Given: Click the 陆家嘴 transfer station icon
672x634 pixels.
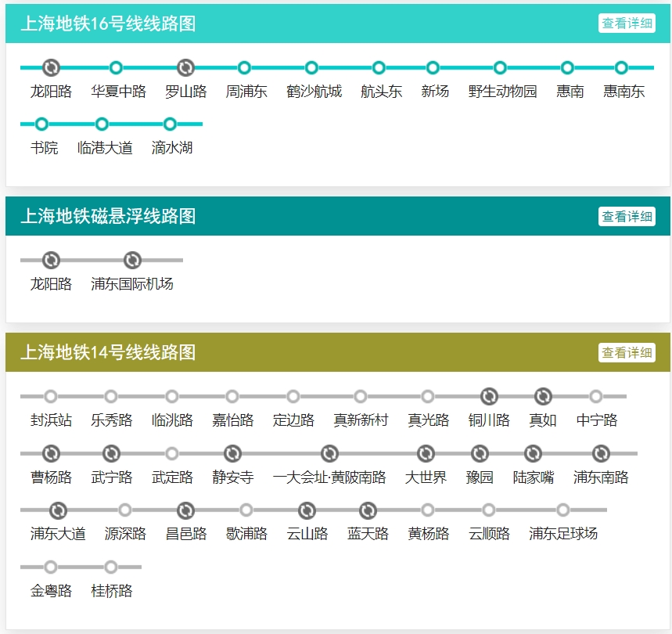Looking at the screenshot, I should pos(533,453).
